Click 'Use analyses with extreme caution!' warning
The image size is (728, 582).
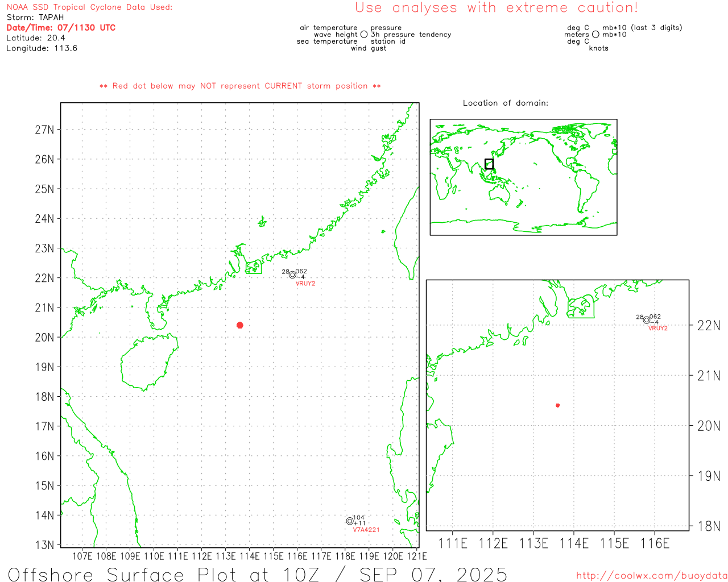[x=497, y=8]
